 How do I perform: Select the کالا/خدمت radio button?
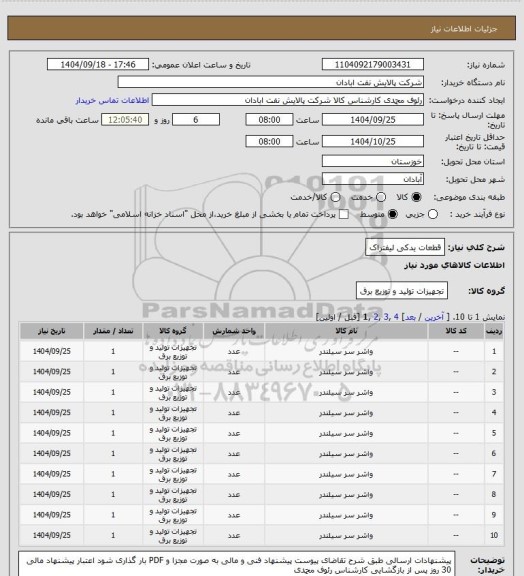tap(335, 197)
